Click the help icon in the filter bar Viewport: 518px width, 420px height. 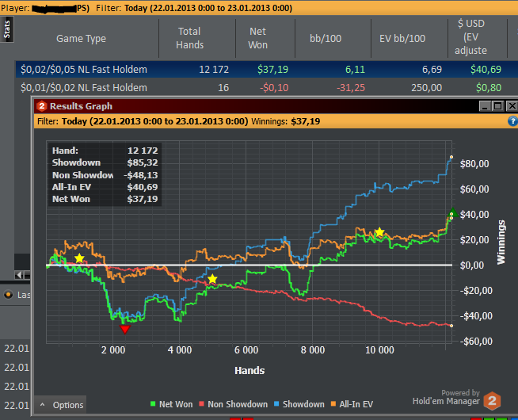(x=512, y=122)
